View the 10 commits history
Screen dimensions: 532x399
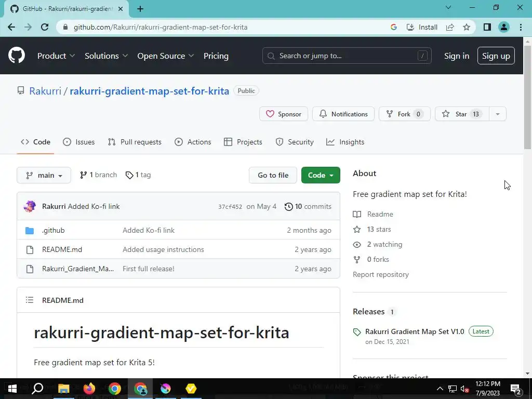click(x=308, y=206)
